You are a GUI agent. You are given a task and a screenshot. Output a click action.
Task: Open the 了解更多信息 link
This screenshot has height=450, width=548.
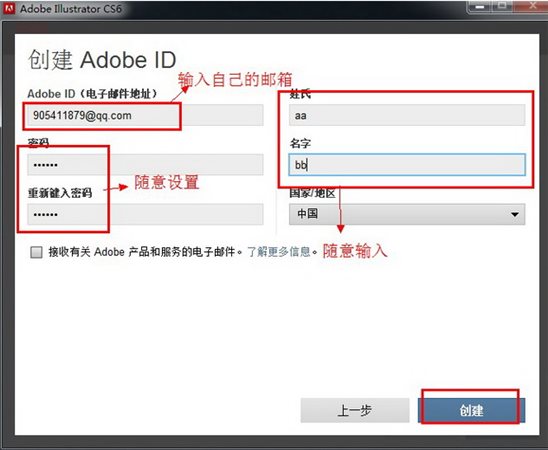tap(279, 252)
